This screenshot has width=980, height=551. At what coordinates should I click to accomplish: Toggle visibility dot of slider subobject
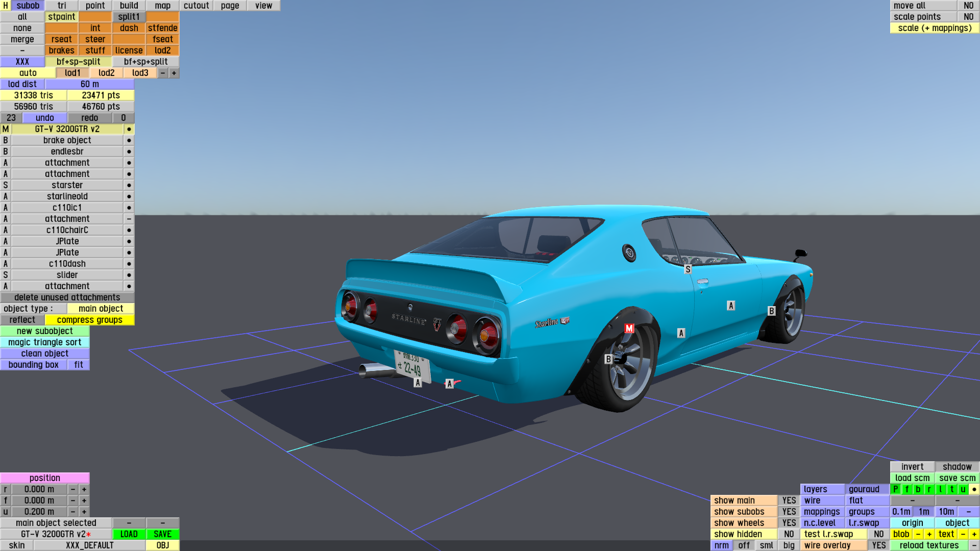129,275
